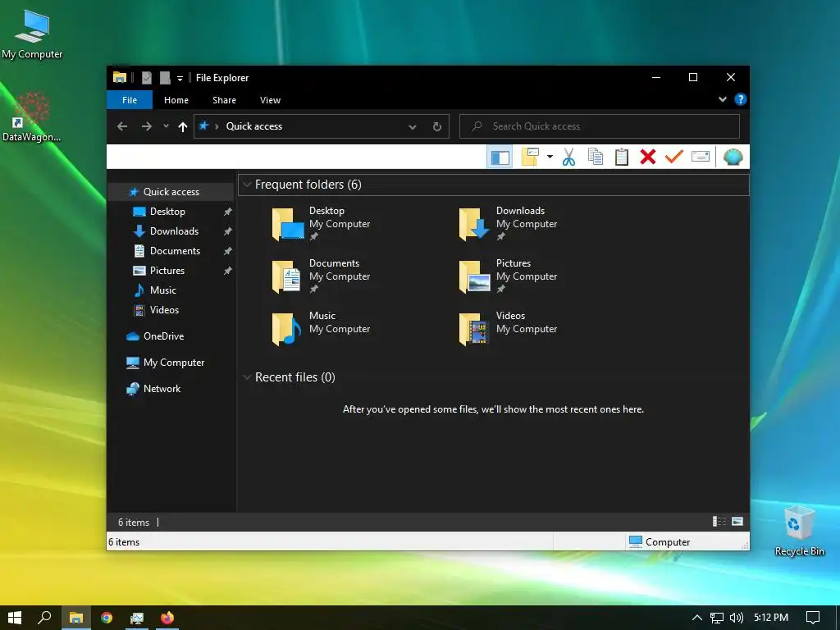The width and height of the screenshot is (840, 630).
Task: Expand the dropdown arrow beside folder options
Action: (x=550, y=157)
